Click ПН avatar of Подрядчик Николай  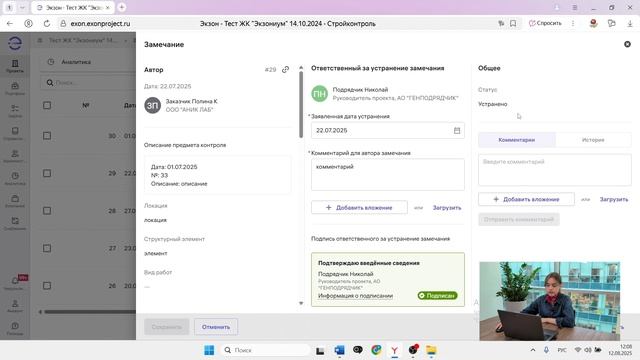(319, 93)
